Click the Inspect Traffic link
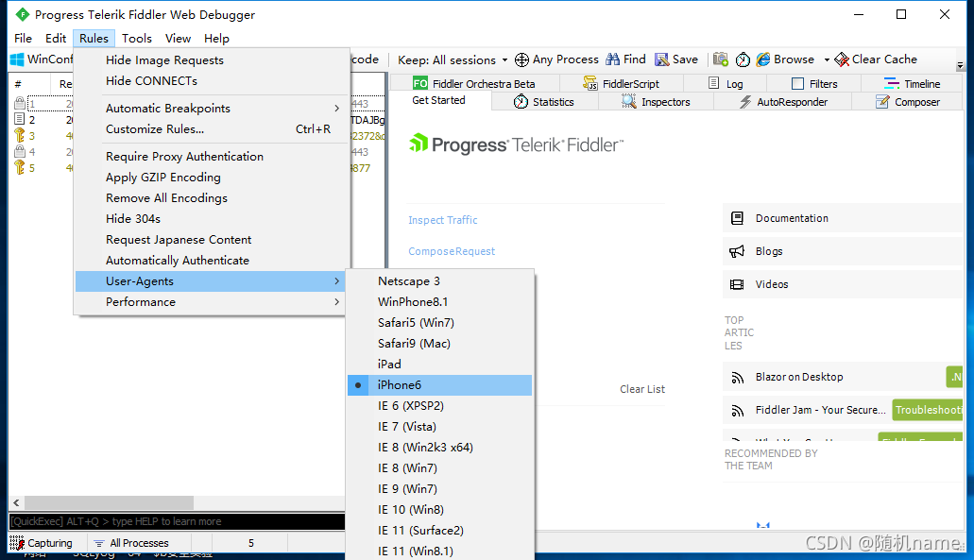This screenshot has width=974, height=560. [442, 220]
